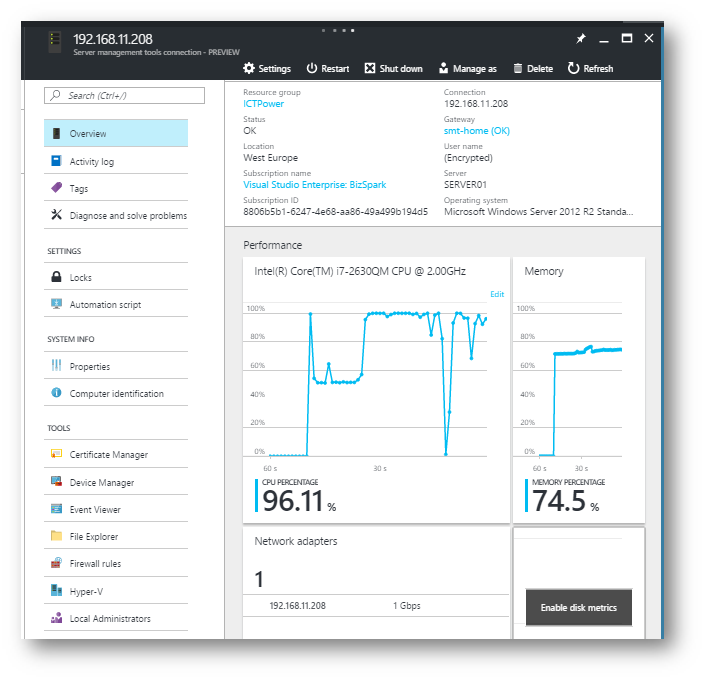Open the Activity log section
The image size is (706, 681).
click(91, 162)
